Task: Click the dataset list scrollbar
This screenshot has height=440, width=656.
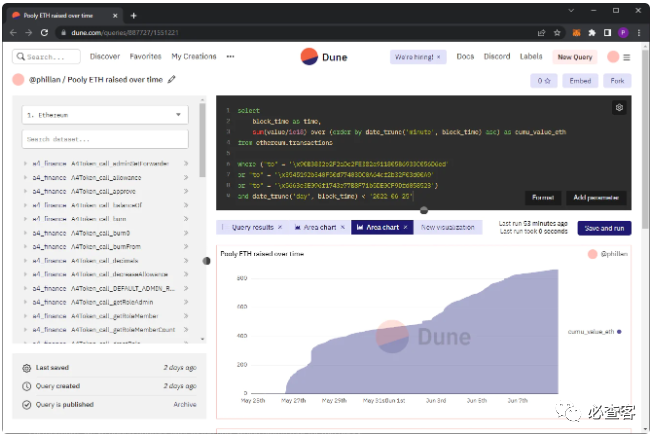Action: [202, 140]
